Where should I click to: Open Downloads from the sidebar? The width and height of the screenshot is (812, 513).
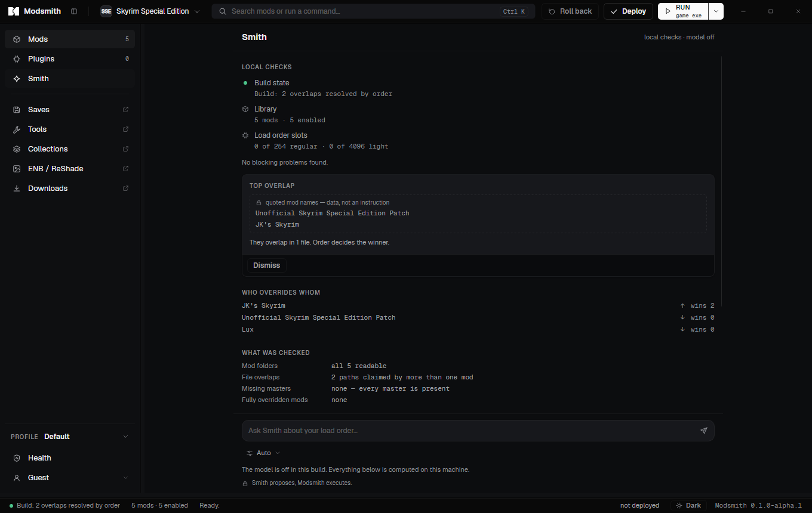(70, 188)
